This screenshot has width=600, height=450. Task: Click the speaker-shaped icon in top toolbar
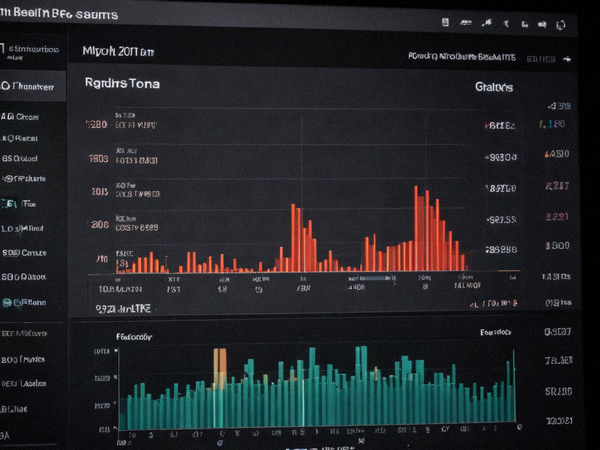[x=542, y=24]
